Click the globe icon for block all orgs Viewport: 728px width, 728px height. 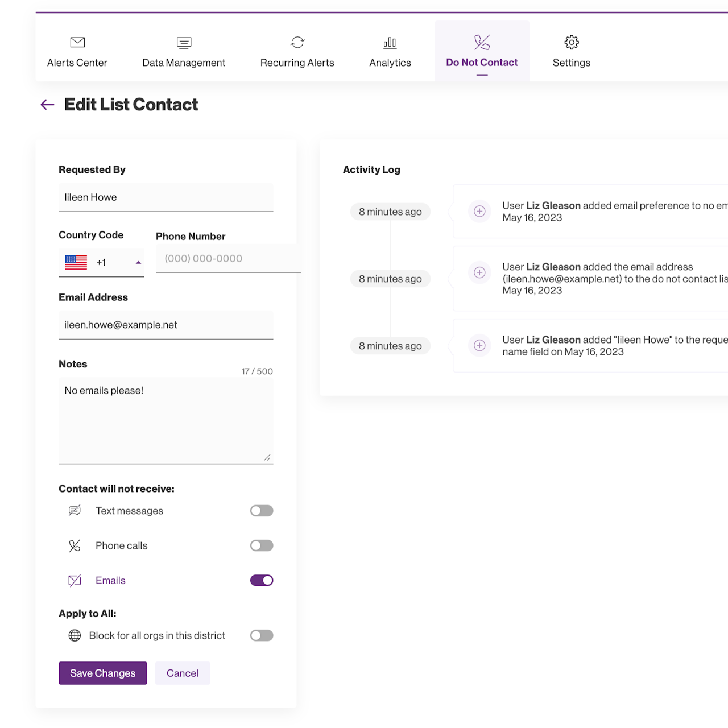coord(75,635)
